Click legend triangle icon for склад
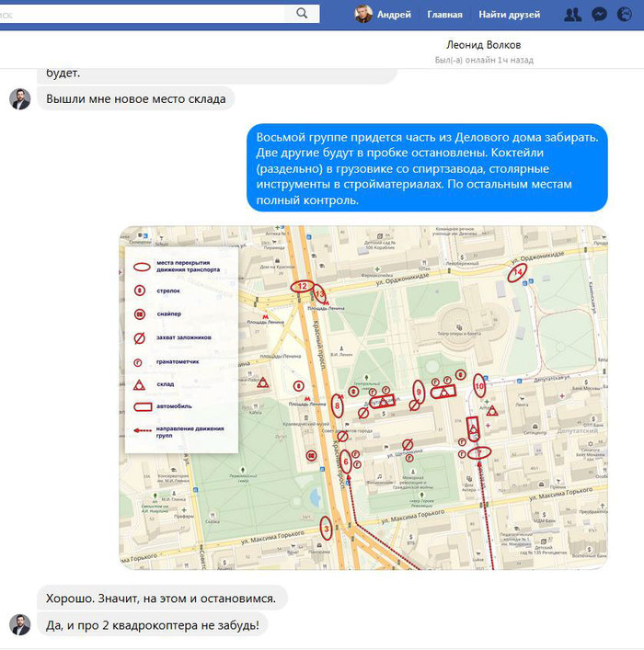Viewport: 644px width, 650px height. click(139, 384)
